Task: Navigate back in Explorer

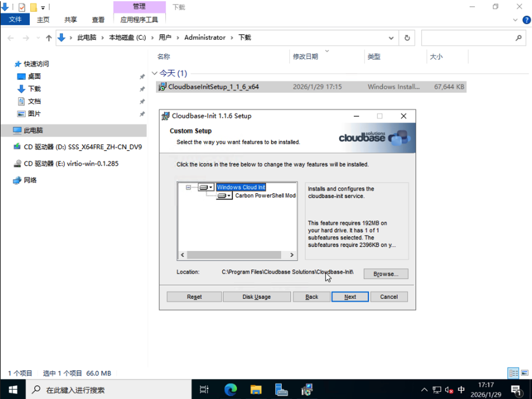Action: pyautogui.click(x=11, y=38)
